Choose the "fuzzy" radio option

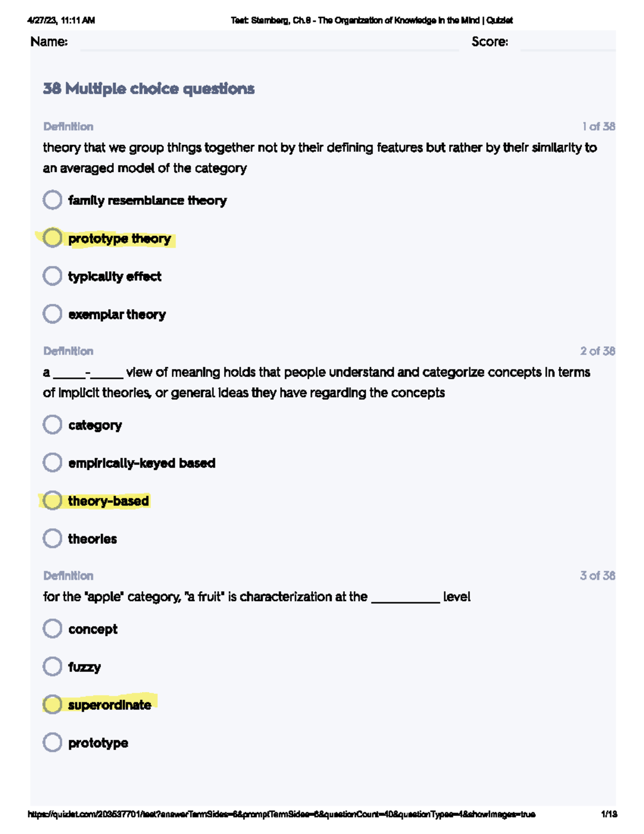(53, 666)
